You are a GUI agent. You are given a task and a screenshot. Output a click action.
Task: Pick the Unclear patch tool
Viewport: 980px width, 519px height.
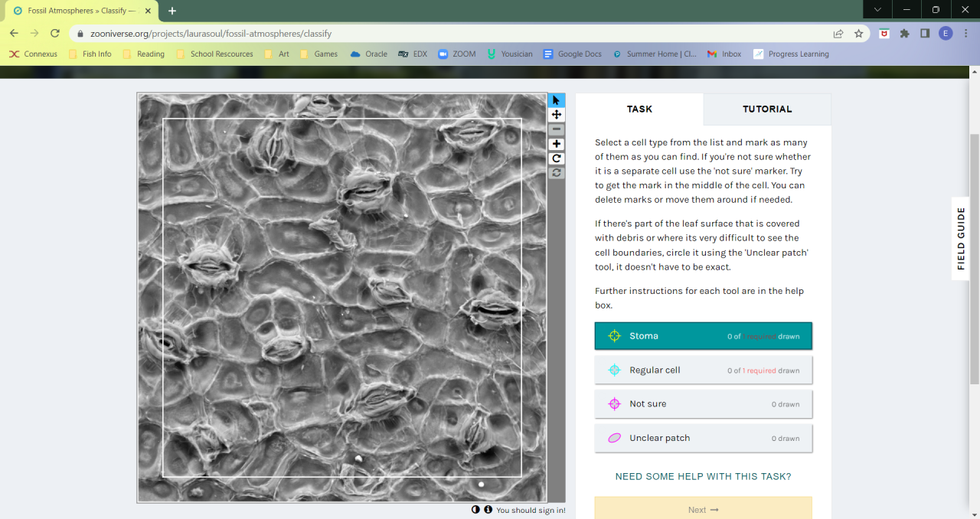703,438
